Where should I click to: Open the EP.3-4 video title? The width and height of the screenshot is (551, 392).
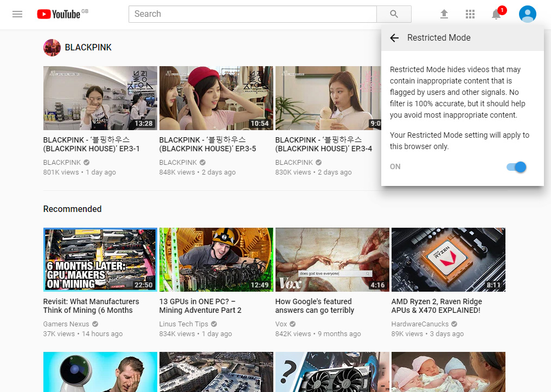[x=324, y=144]
